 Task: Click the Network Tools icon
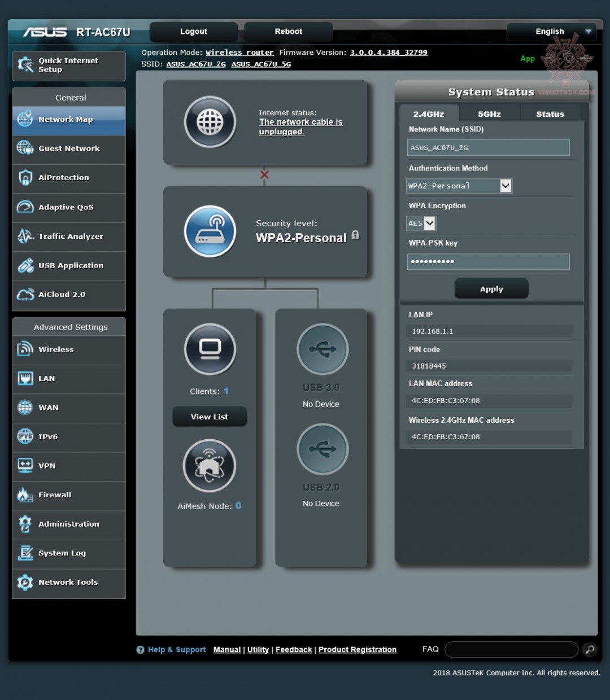click(25, 582)
